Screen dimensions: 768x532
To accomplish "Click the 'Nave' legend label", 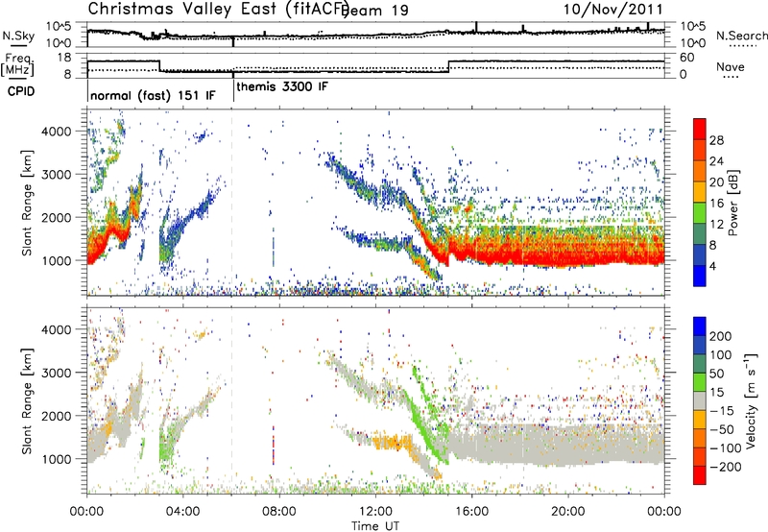I will [x=731, y=66].
